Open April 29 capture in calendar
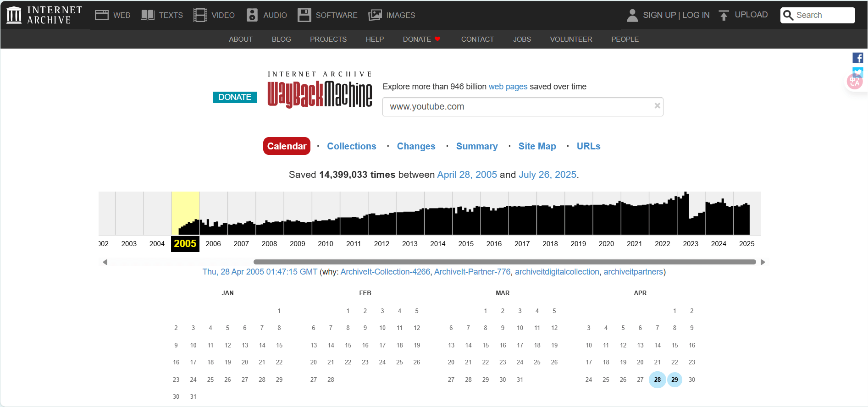Viewport: 868px width, 407px height. (674, 379)
